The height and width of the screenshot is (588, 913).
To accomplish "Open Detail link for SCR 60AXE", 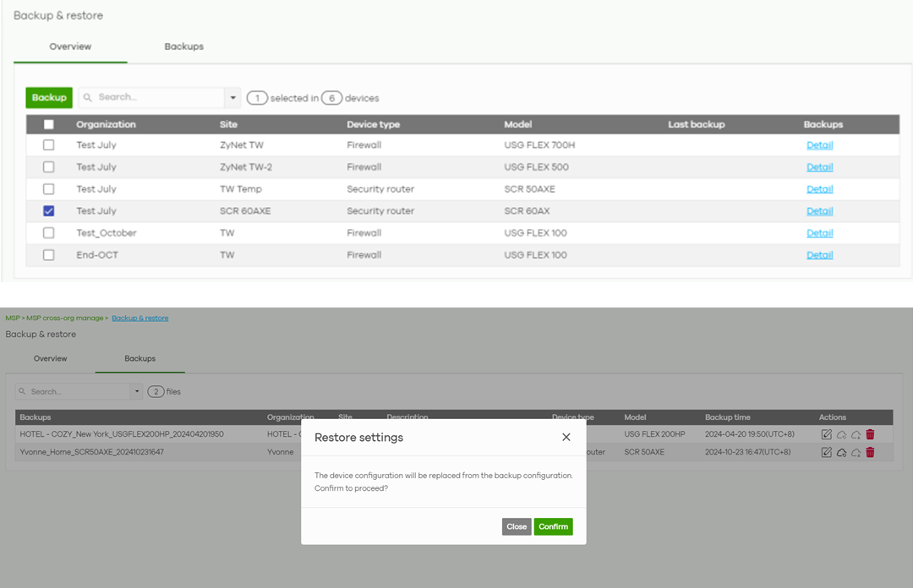I will tap(820, 210).
